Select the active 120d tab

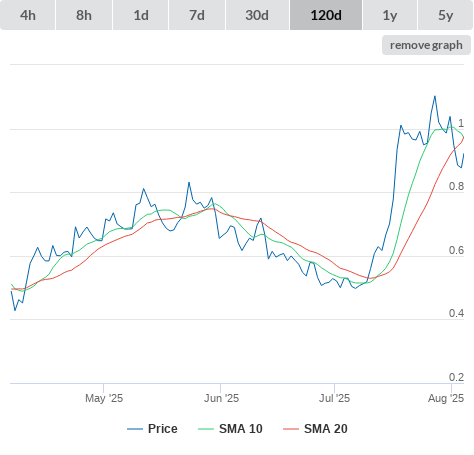click(326, 15)
